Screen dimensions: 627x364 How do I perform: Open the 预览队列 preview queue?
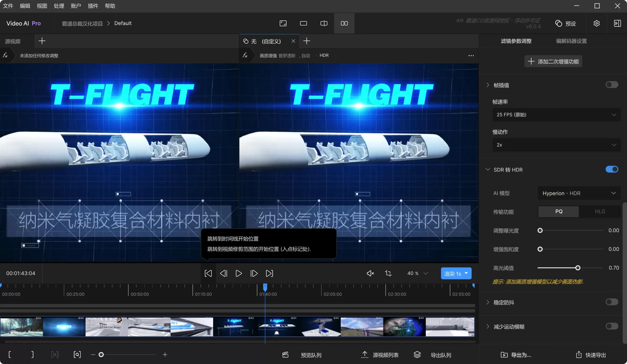(302, 355)
